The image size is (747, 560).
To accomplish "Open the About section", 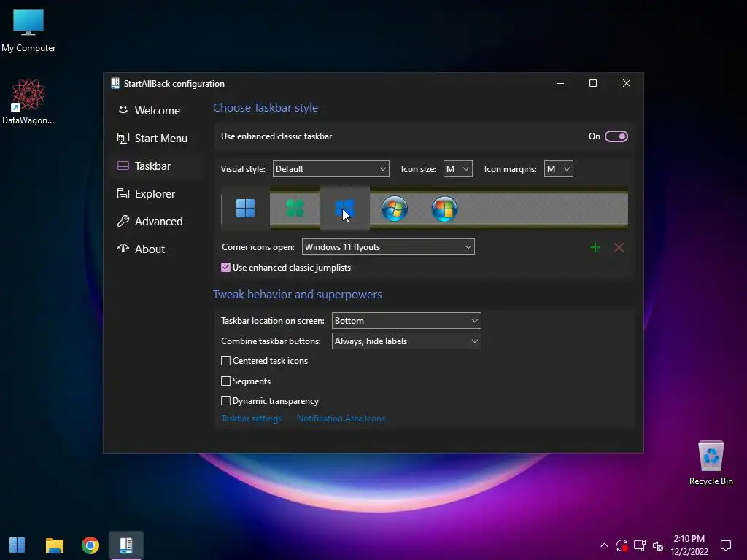I will pyautogui.click(x=157, y=249).
